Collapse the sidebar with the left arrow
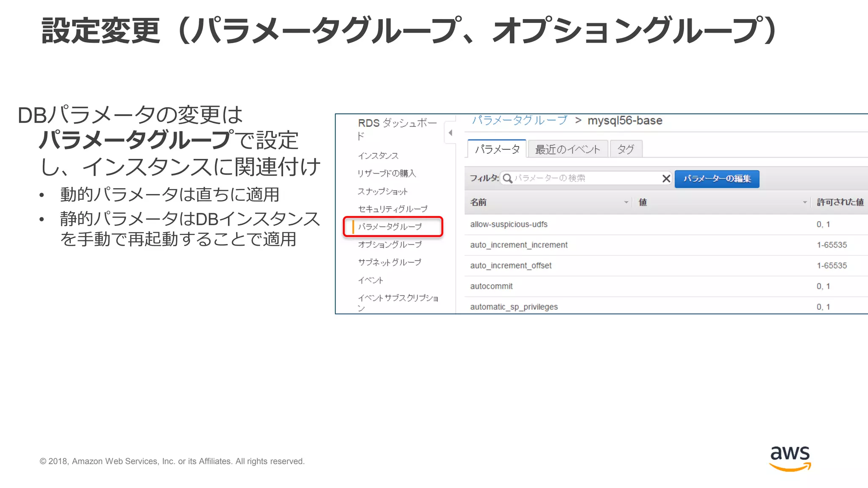Screen dimensions: 868x488 click(x=450, y=133)
